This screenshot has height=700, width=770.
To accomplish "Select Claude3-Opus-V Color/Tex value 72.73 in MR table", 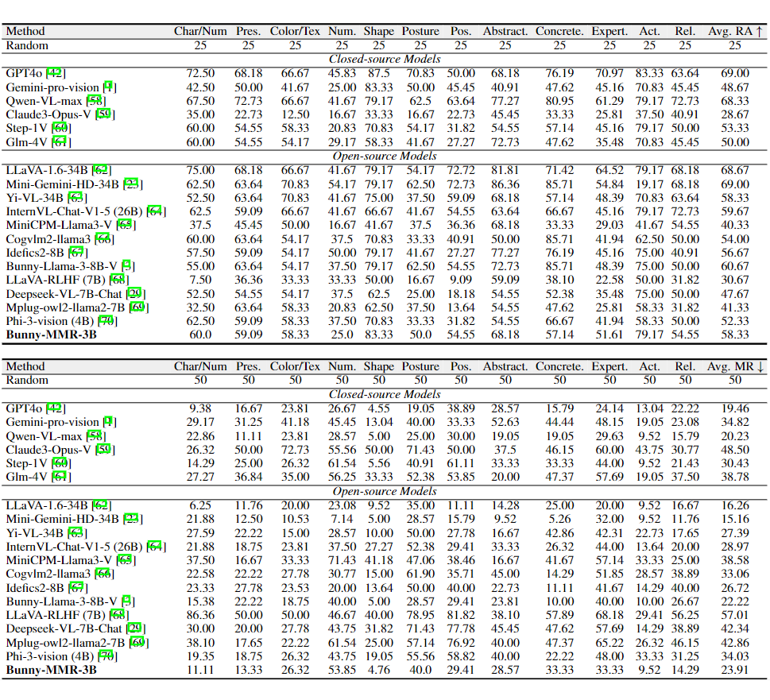I will click(295, 449).
